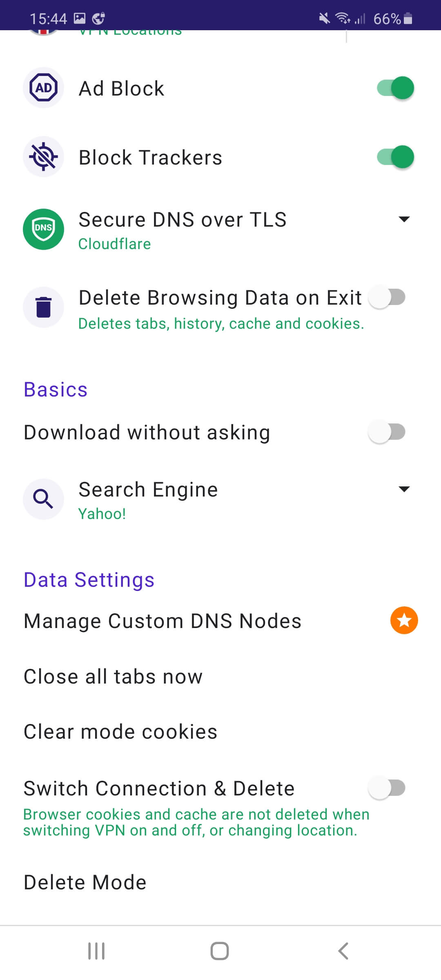Screen dimensions: 441x980
Task: Turn off the Ad Block switch
Action: tap(395, 88)
